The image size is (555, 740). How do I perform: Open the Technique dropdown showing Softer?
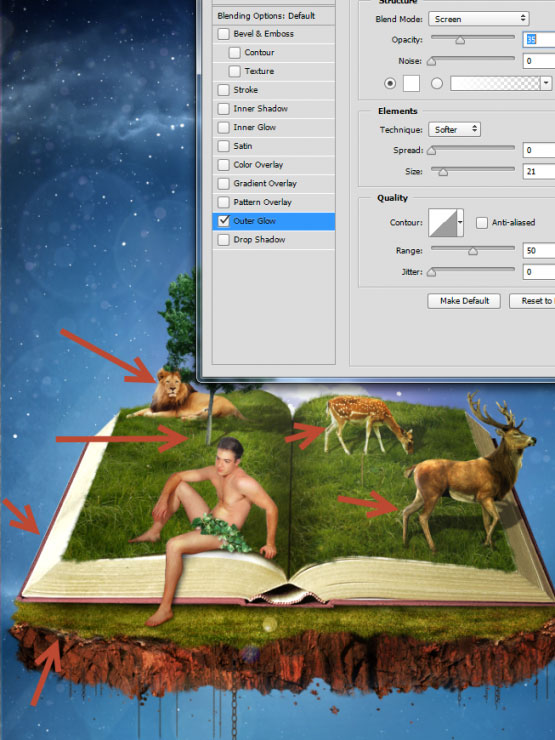[x=454, y=129]
